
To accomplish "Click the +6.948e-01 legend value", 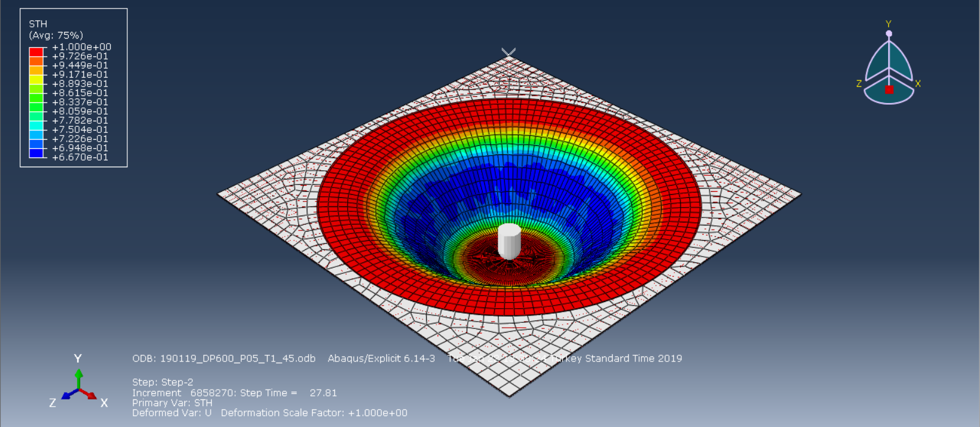I will 80,148.
